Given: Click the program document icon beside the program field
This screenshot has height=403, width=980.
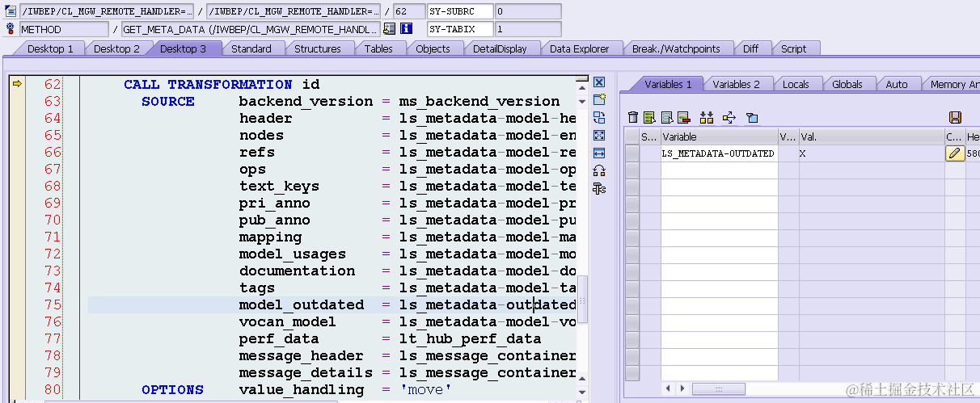Looking at the screenshot, I should tap(11, 11).
